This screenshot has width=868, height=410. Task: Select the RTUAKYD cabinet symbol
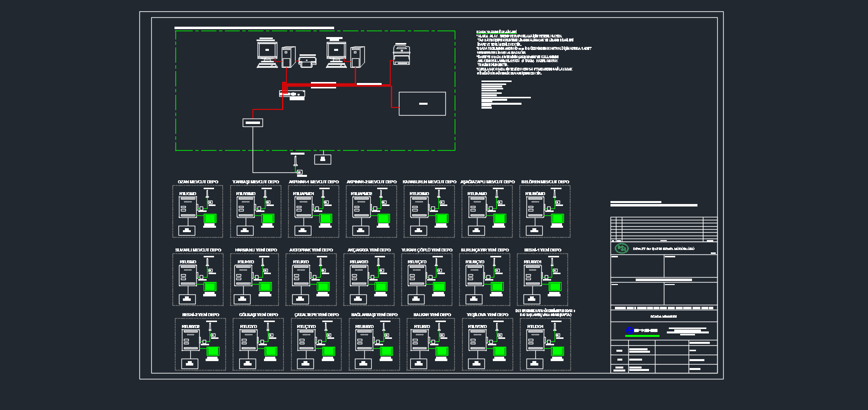358,276
